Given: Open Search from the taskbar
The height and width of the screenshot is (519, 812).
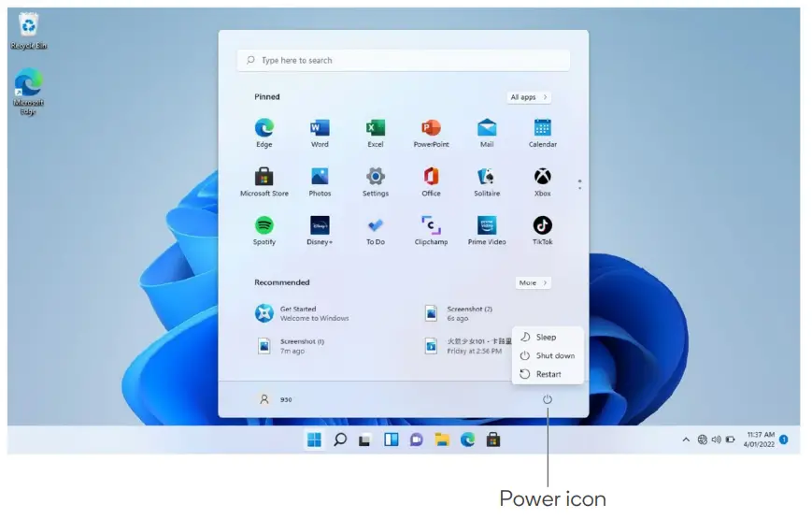Looking at the screenshot, I should tap(340, 440).
